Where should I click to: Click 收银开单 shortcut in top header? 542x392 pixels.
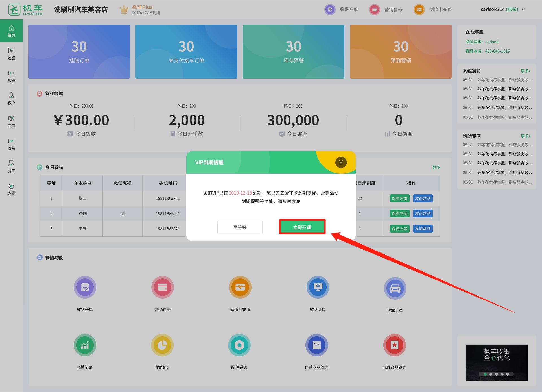pos(341,9)
